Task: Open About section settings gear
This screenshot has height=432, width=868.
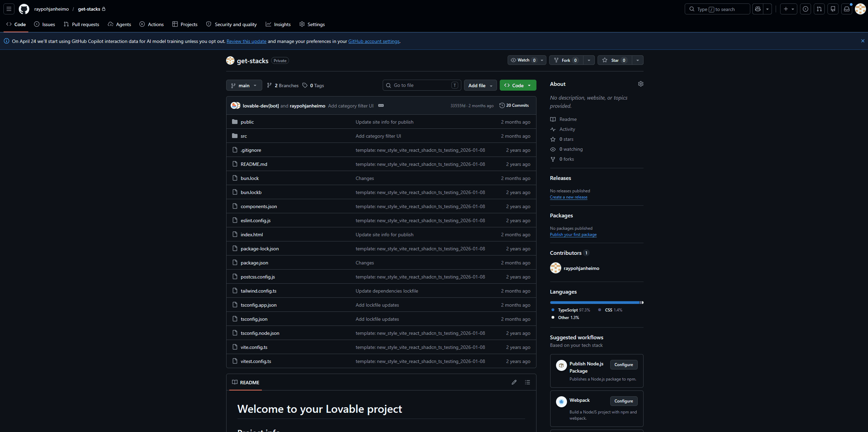Action: (x=640, y=84)
